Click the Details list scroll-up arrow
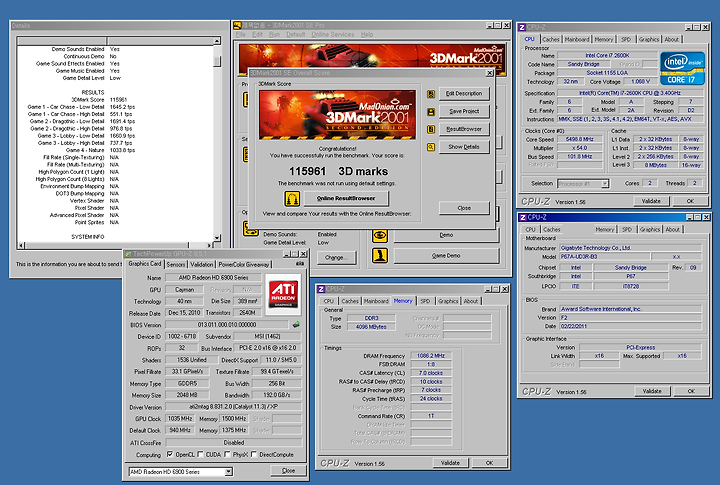This screenshot has width=720, height=485. pos(217,41)
